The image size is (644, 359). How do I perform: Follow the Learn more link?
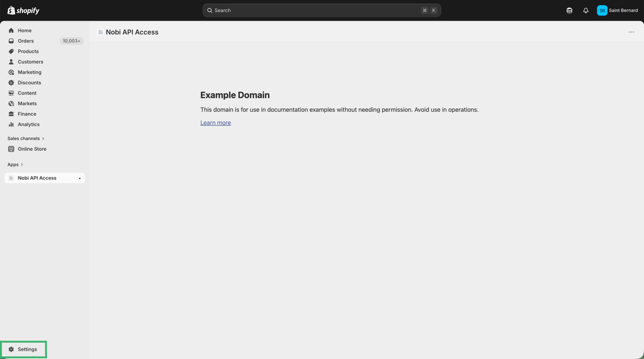click(x=215, y=122)
